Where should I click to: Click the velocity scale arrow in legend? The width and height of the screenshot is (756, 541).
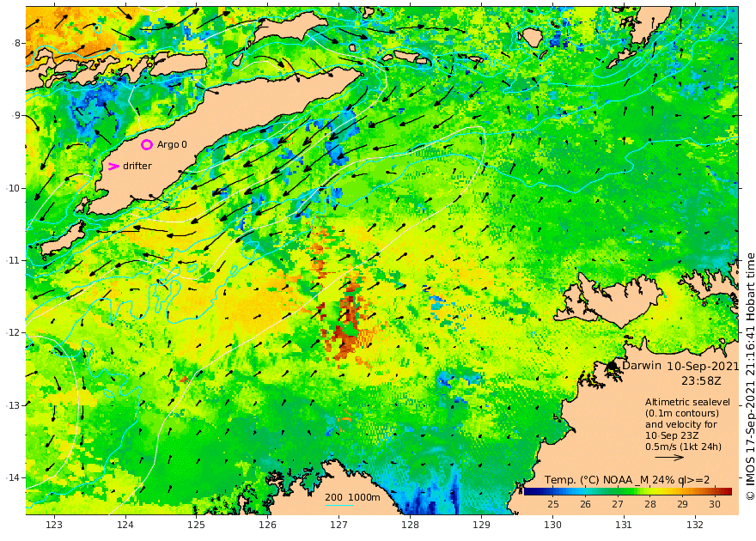tap(669, 457)
